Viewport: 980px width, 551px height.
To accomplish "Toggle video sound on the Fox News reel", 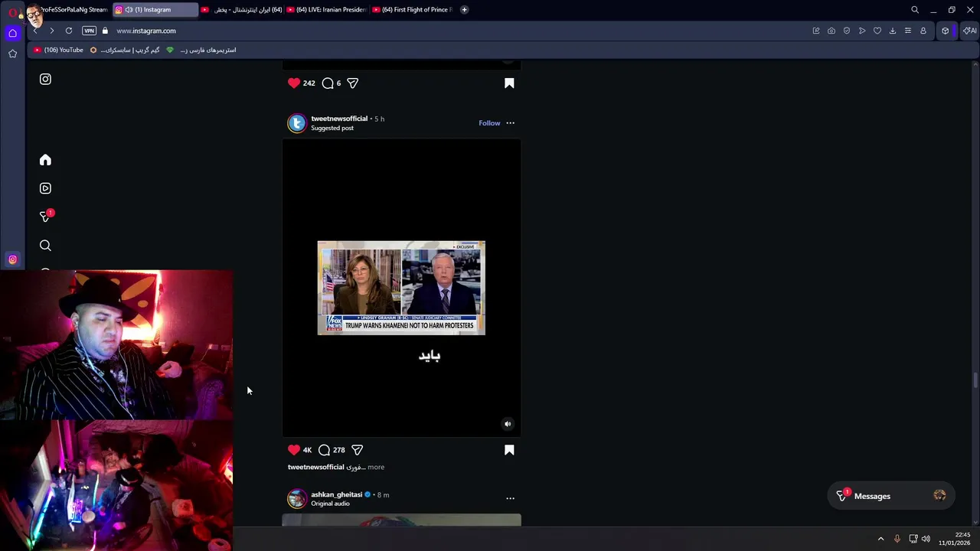I will pos(507,424).
